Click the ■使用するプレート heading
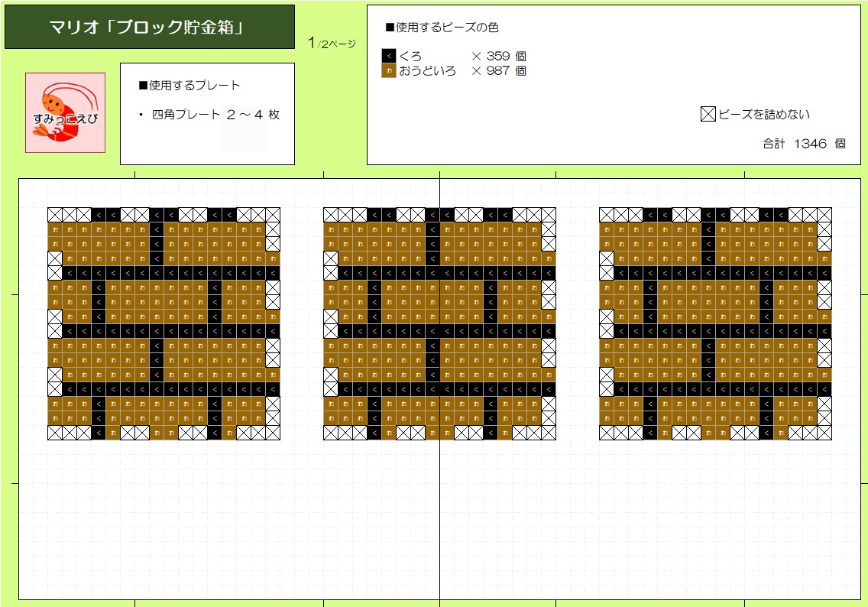The height and width of the screenshot is (607, 868). coord(189,86)
